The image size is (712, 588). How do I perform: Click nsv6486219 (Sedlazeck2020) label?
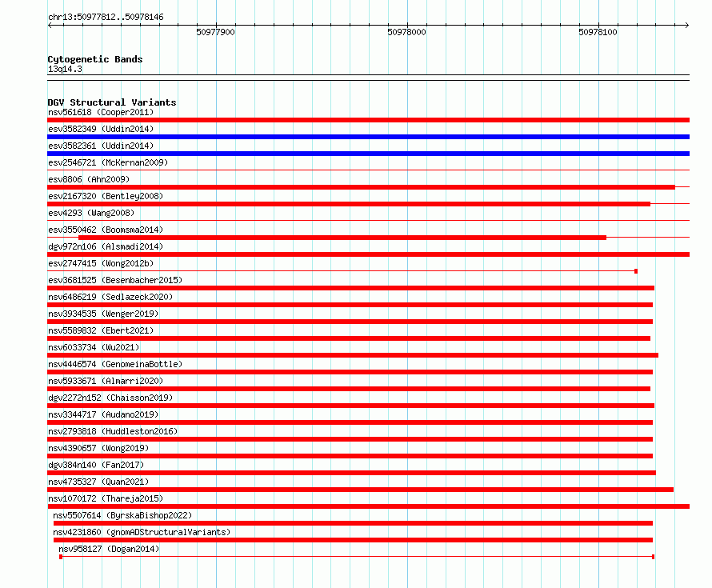click(x=110, y=297)
